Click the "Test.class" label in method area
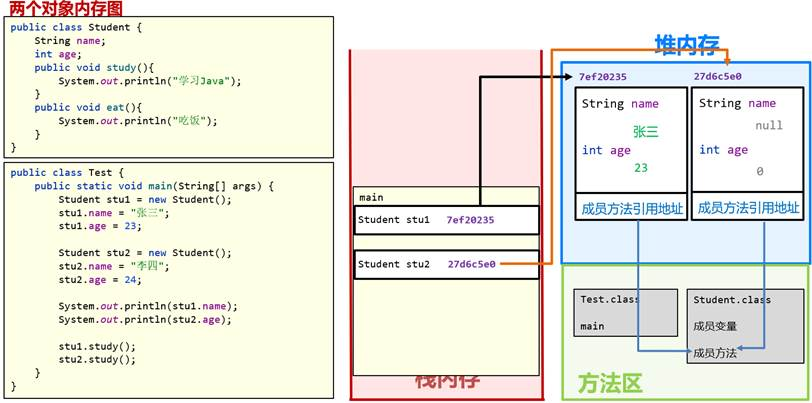 [610, 299]
